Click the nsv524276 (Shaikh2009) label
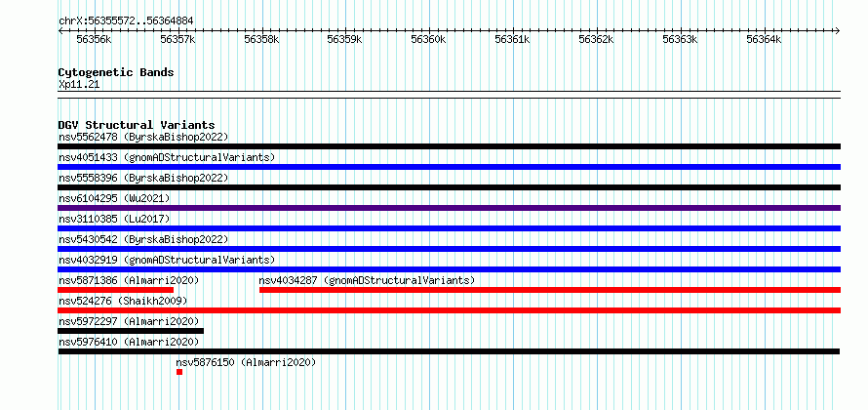The height and width of the screenshot is (410, 868). [123, 301]
